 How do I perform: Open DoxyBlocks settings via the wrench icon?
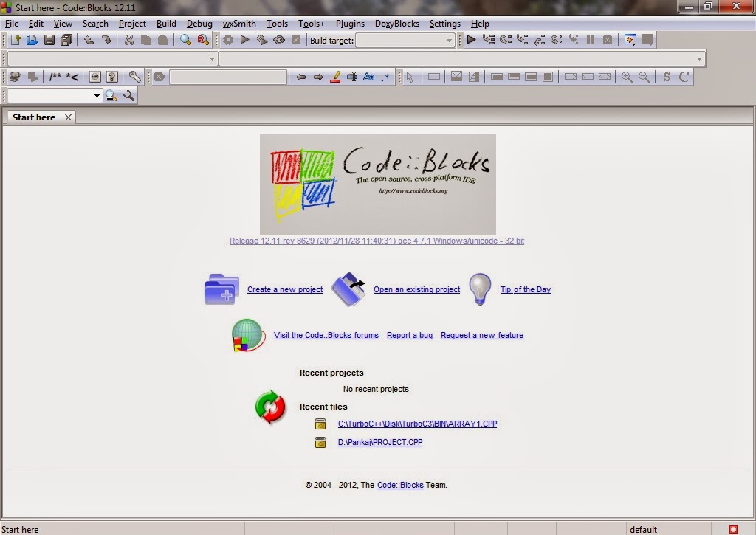pos(134,77)
